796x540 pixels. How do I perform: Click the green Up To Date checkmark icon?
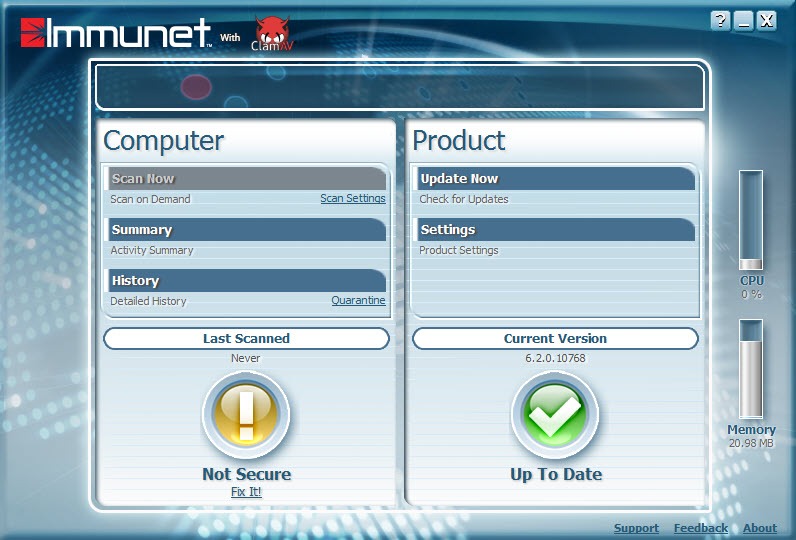coord(555,415)
